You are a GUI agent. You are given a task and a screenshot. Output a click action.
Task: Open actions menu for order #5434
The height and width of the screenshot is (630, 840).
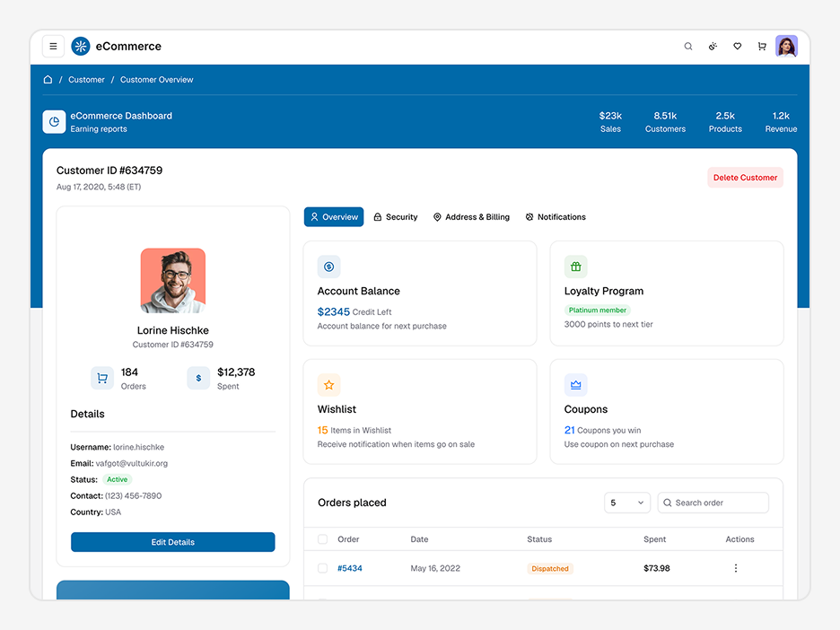point(736,568)
